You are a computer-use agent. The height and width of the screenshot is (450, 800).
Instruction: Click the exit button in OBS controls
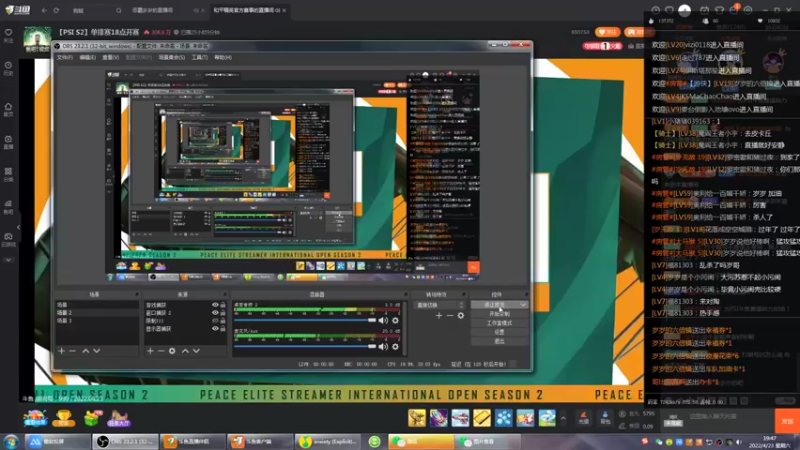[x=499, y=341]
